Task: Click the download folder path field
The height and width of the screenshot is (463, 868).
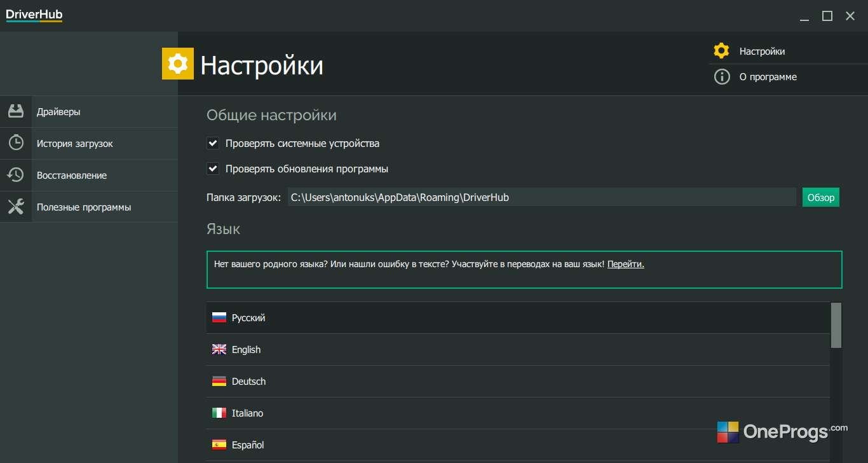Action: coord(541,197)
